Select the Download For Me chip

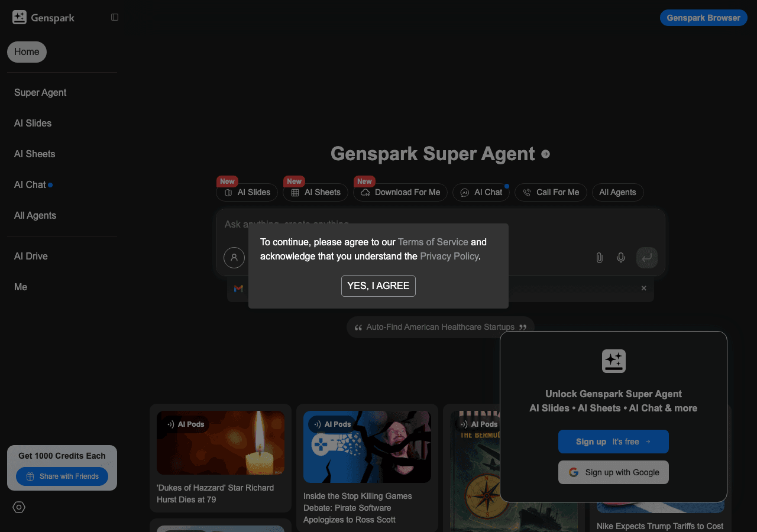pyautogui.click(x=400, y=192)
